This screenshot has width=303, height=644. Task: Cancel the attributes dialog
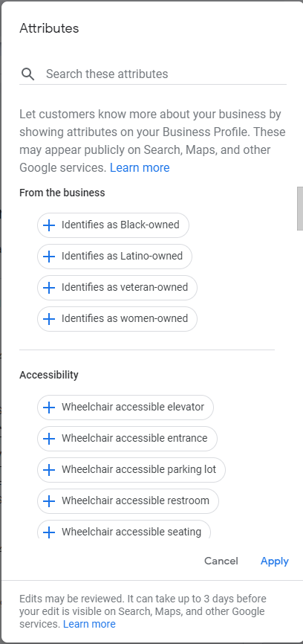[x=221, y=561]
